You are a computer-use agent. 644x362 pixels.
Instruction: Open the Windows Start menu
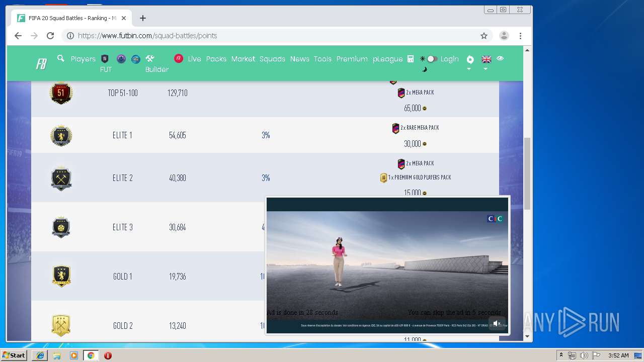pos(14,355)
